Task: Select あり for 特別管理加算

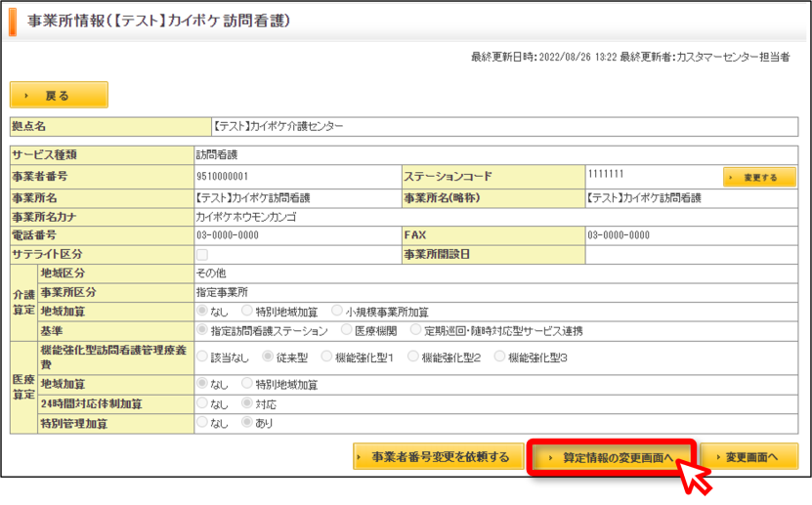Action: click(x=247, y=422)
